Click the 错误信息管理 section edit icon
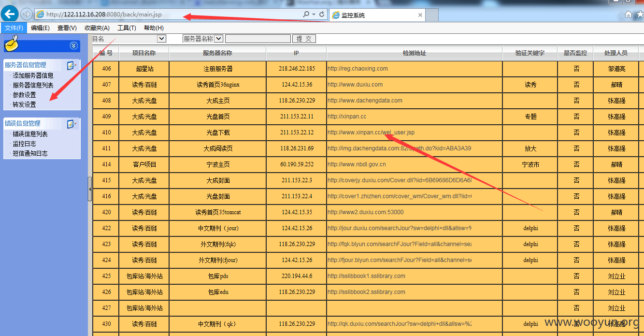Screen dimensions: 644x336 click(72, 124)
